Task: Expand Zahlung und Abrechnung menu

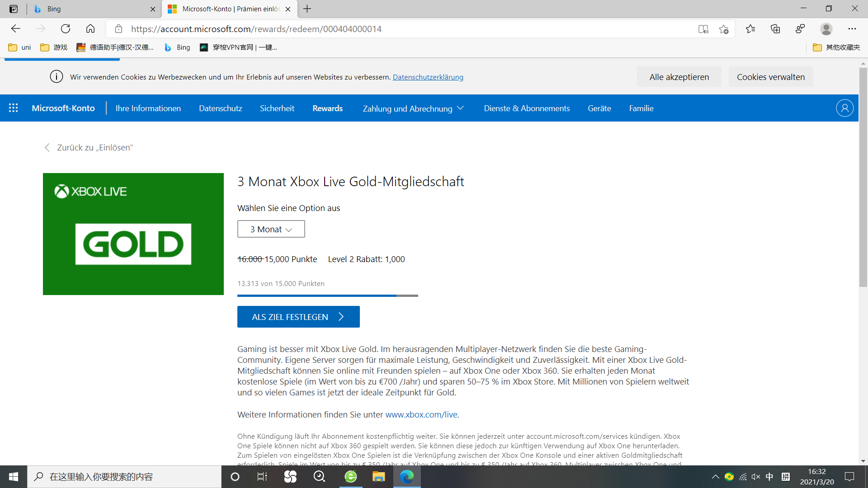Action: click(x=413, y=108)
